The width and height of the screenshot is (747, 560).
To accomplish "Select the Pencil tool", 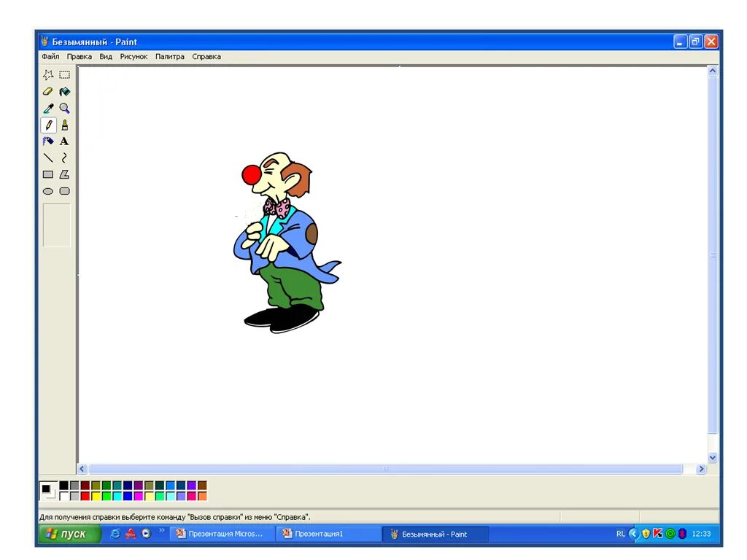I will pyautogui.click(x=48, y=125).
